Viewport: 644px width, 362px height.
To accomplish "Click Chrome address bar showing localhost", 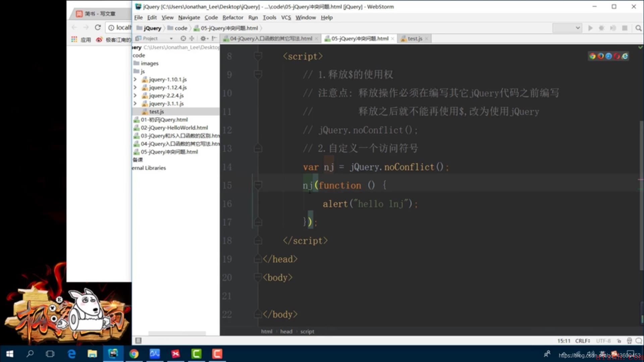I will (119, 27).
